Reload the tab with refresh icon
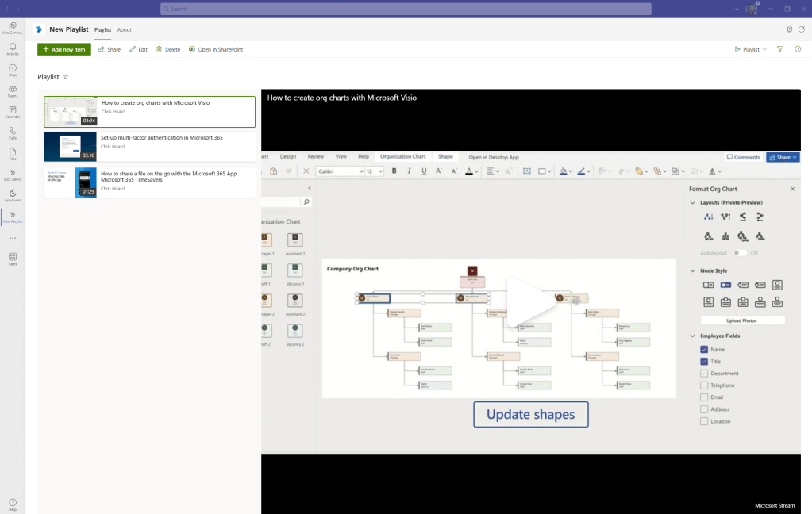Image resolution: width=812 pixels, height=514 pixels. [802, 29]
